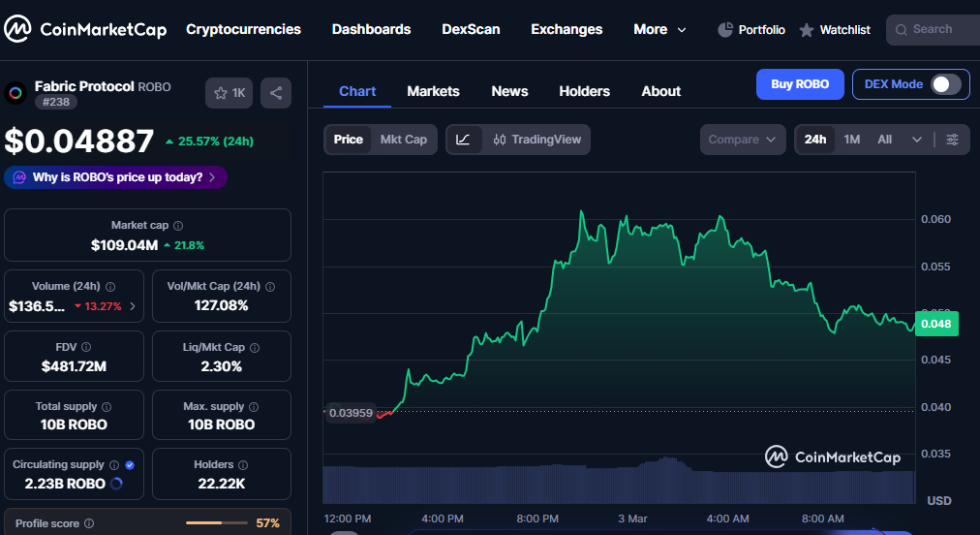Image resolution: width=980 pixels, height=535 pixels.
Task: Open the About tab
Action: click(x=660, y=91)
